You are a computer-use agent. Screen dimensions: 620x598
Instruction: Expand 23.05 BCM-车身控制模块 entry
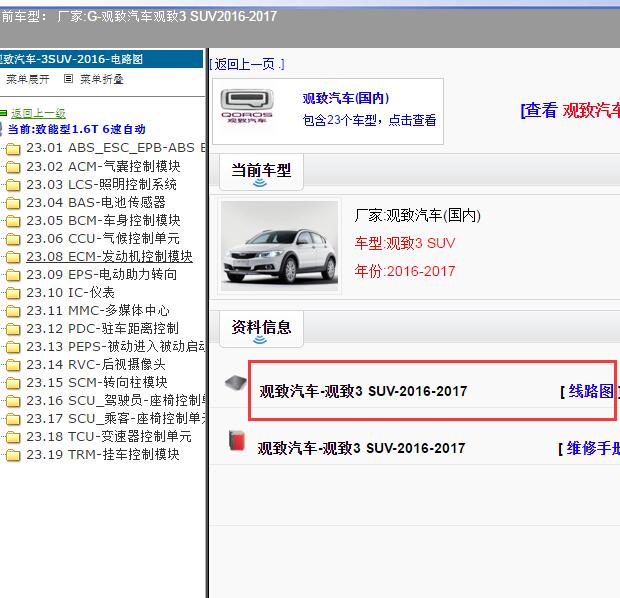tap(103, 220)
